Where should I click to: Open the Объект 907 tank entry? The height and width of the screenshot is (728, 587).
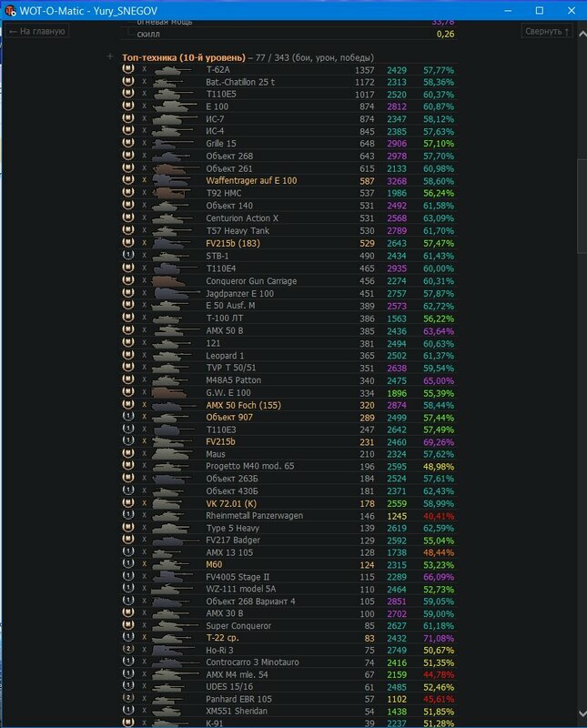point(229,417)
